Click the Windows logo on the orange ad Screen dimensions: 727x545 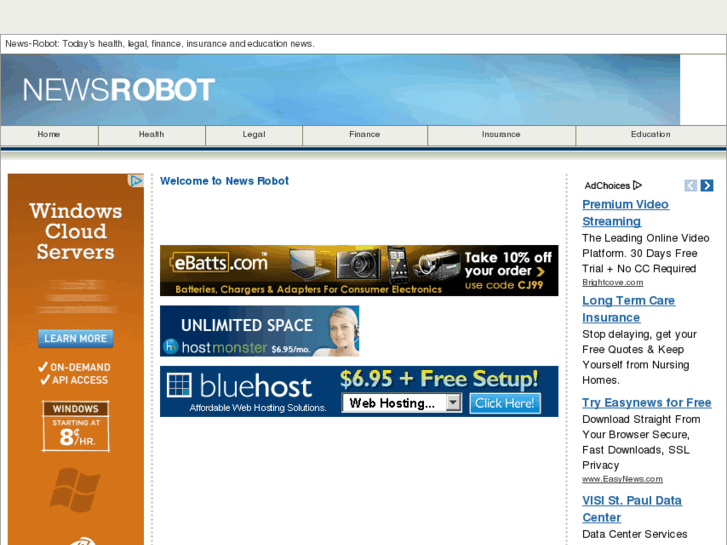click(x=75, y=490)
